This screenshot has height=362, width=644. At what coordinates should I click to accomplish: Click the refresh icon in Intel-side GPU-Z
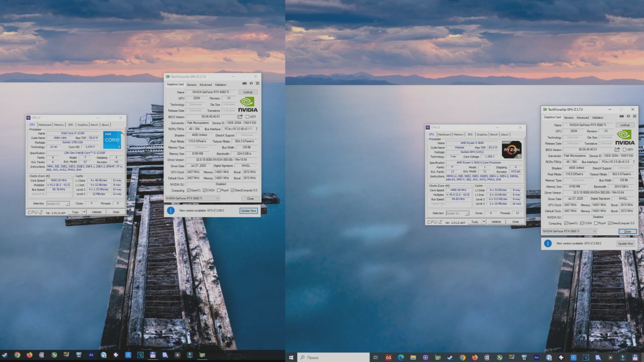point(251,84)
